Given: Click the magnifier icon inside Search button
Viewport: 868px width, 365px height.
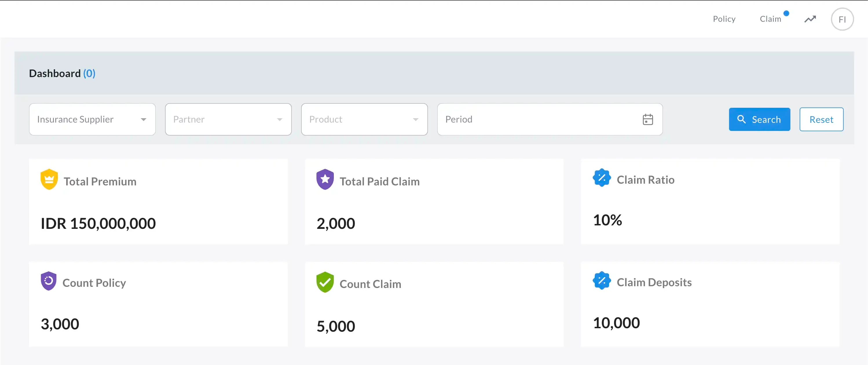Looking at the screenshot, I should point(742,119).
